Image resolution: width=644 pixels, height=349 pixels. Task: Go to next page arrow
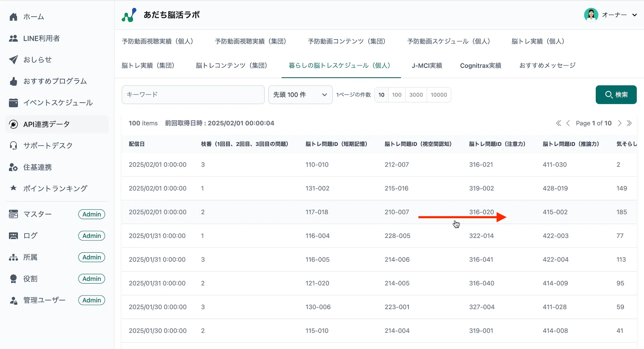pos(620,123)
